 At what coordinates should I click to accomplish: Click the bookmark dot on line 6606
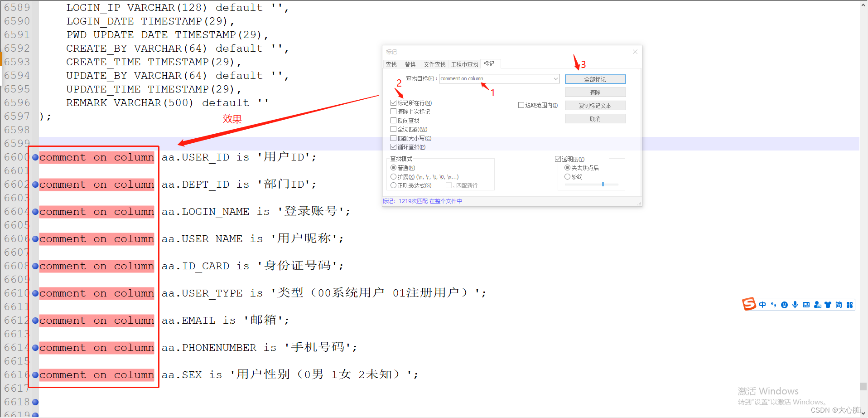point(35,239)
